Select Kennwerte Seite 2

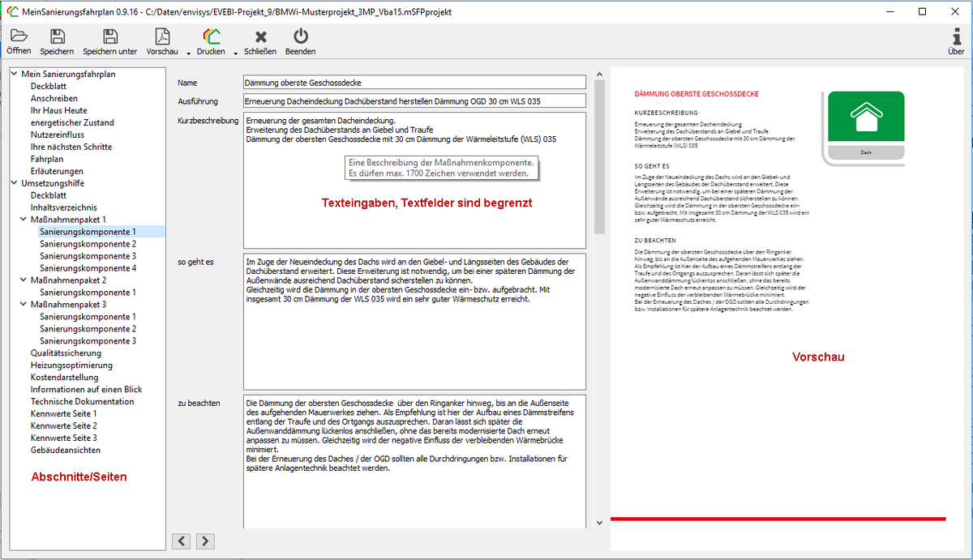tap(64, 426)
